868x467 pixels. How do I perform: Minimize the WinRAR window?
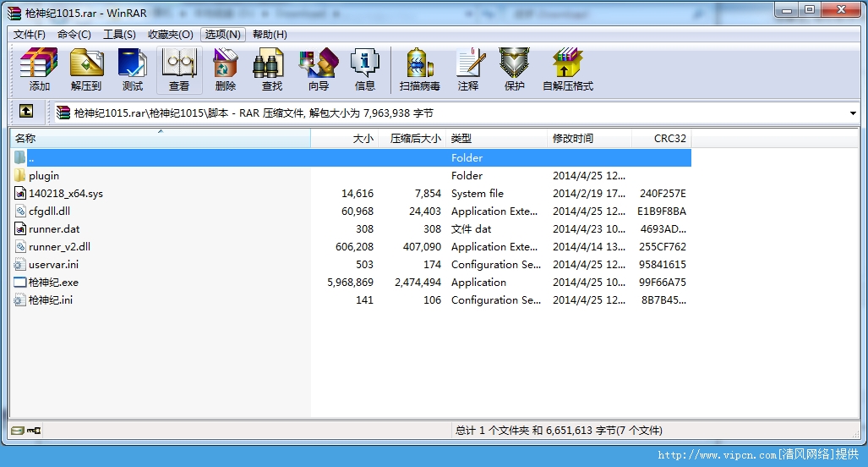click(787, 10)
